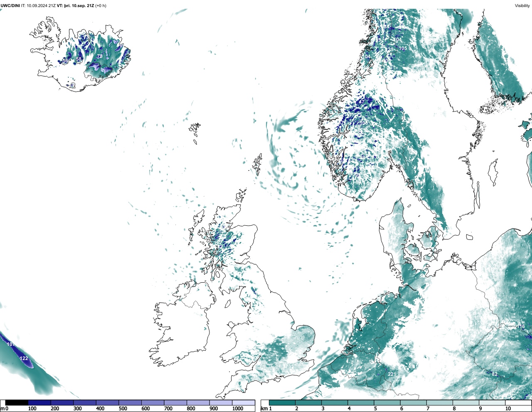
Task: Select the swatch between 100 and 200 m
Action: (39, 403)
